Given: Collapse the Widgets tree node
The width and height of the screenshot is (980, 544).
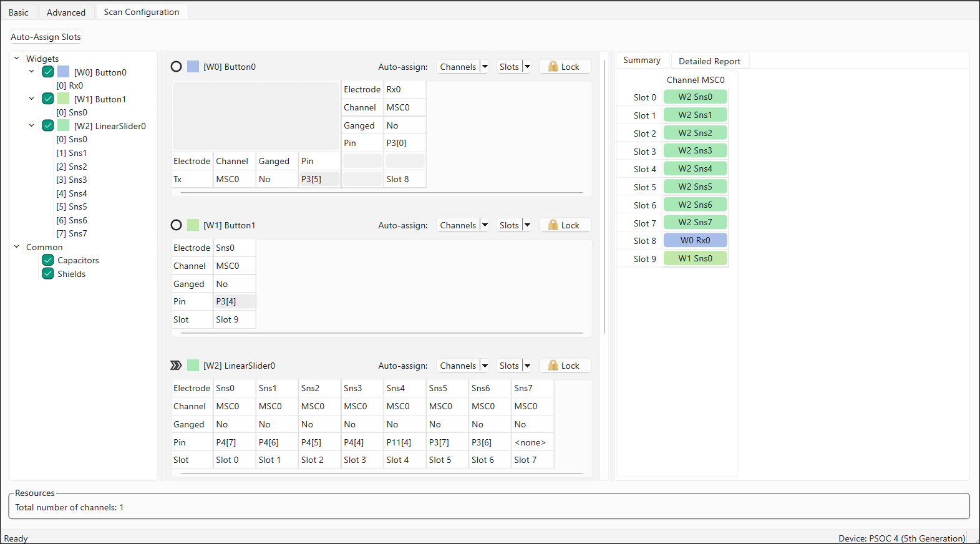Looking at the screenshot, I should click(x=17, y=59).
